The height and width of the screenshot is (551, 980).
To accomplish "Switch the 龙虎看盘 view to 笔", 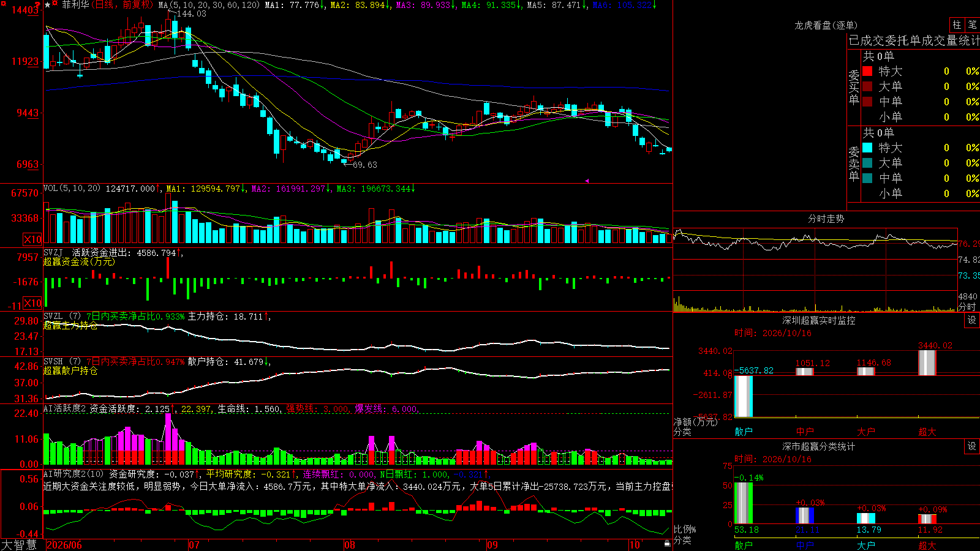I will pos(973,25).
